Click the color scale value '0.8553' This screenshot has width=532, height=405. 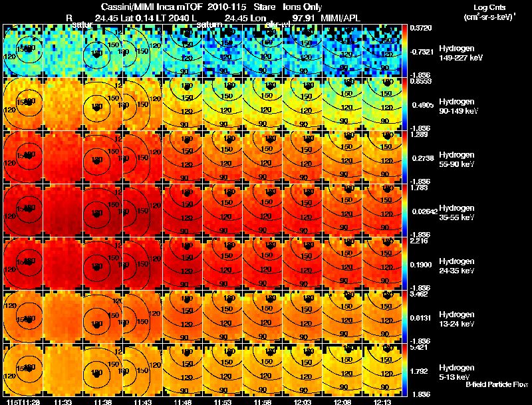click(x=421, y=81)
